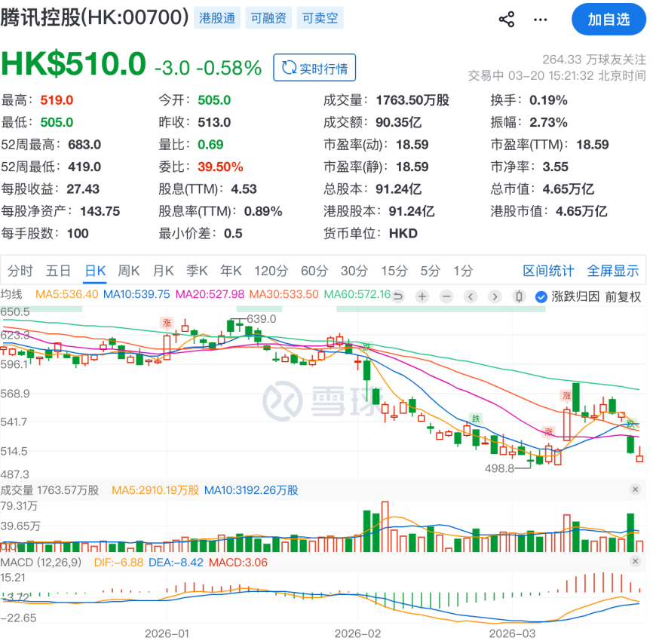Open the 前复权 adjustment dropdown
Viewport: 653px width, 644px height.
pyautogui.click(x=623, y=297)
